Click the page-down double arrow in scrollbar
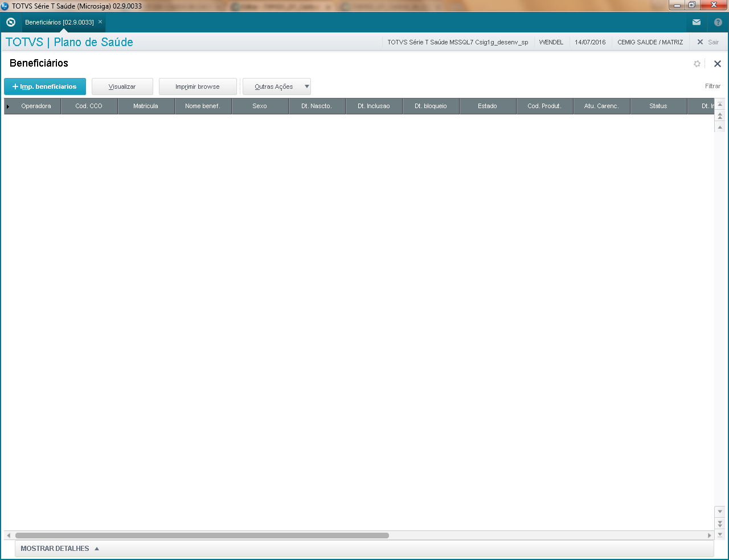This screenshot has height=560, width=729. [x=720, y=523]
